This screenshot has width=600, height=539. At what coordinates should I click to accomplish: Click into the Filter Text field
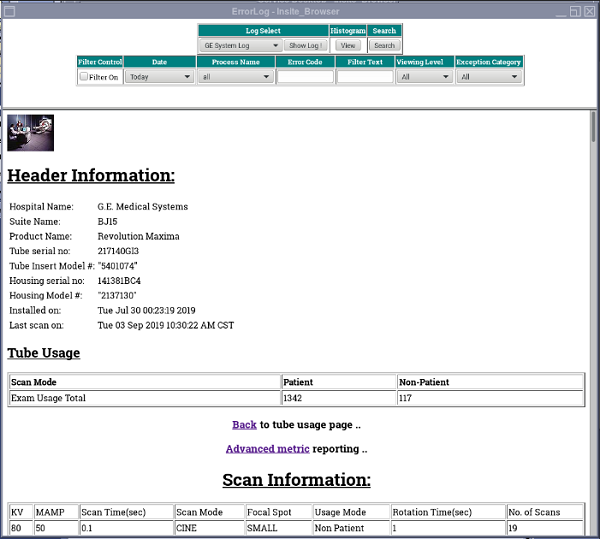pyautogui.click(x=364, y=77)
